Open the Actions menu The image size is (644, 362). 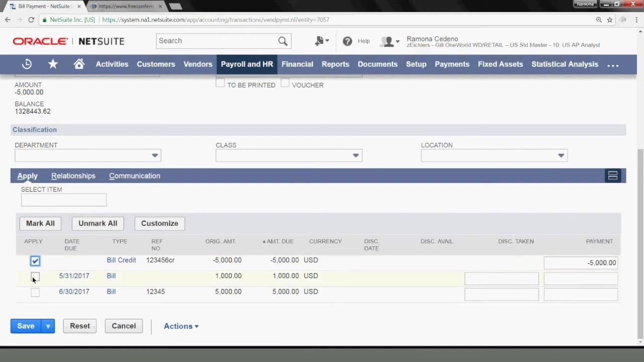181,326
